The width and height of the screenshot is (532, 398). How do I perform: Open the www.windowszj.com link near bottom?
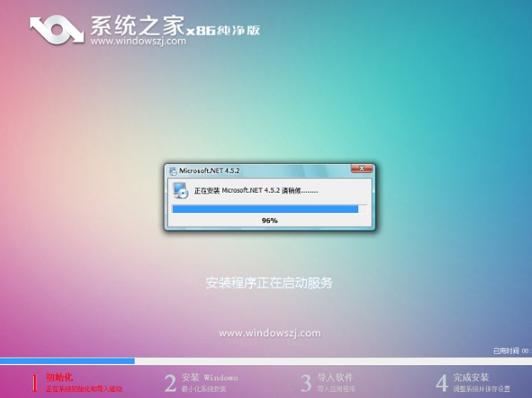coord(269,333)
